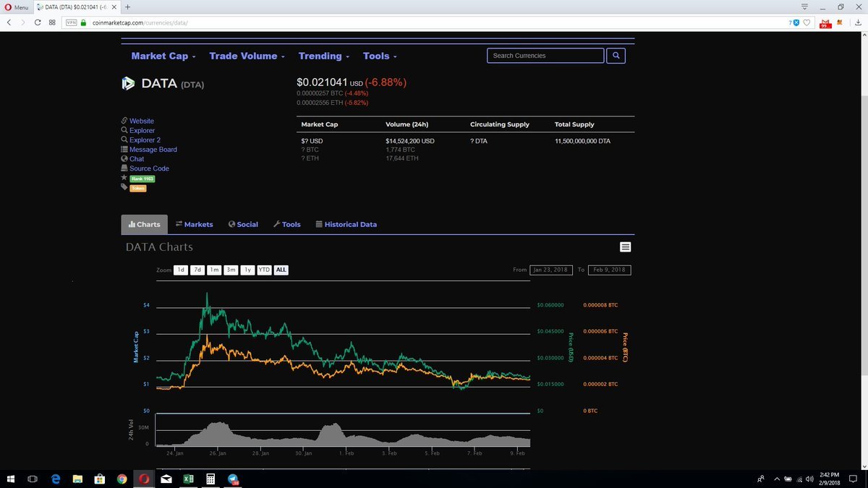Toggle the VPN badge in address bar

pos(71,22)
